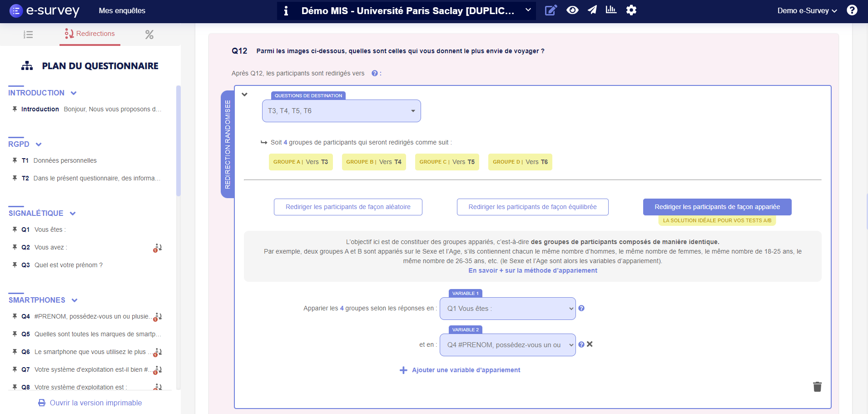
Task: Activate 'Rediriger les participants de façon appariée'
Action: pyautogui.click(x=717, y=207)
